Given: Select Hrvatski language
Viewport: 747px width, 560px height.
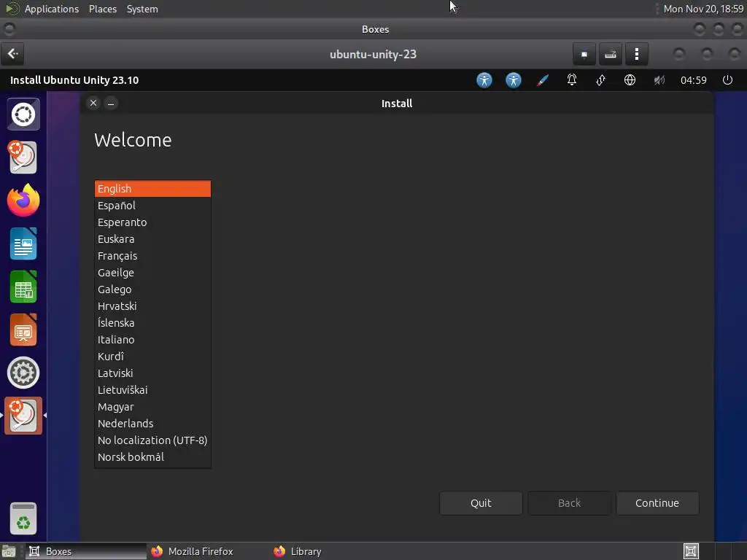Looking at the screenshot, I should click(x=152, y=306).
